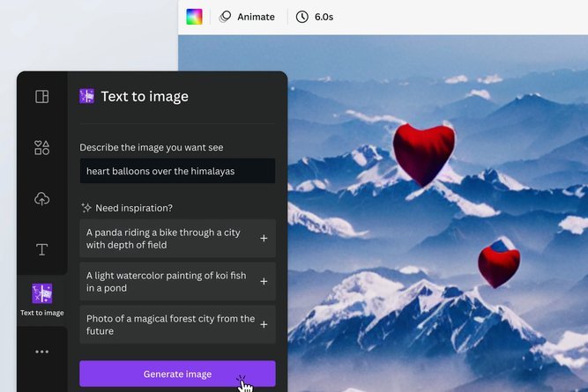588x392 pixels.
Task: Click the Animate circles icon
Action: coord(225,17)
